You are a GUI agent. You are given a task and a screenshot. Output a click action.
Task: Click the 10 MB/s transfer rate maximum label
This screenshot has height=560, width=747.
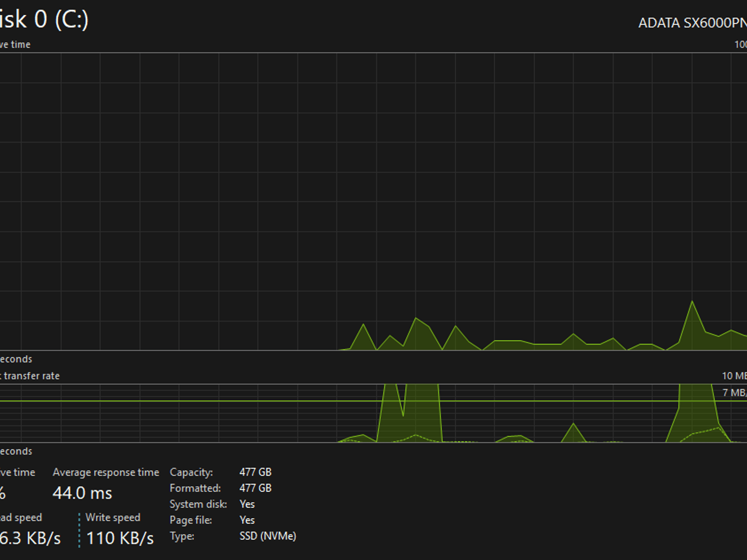[x=734, y=376]
